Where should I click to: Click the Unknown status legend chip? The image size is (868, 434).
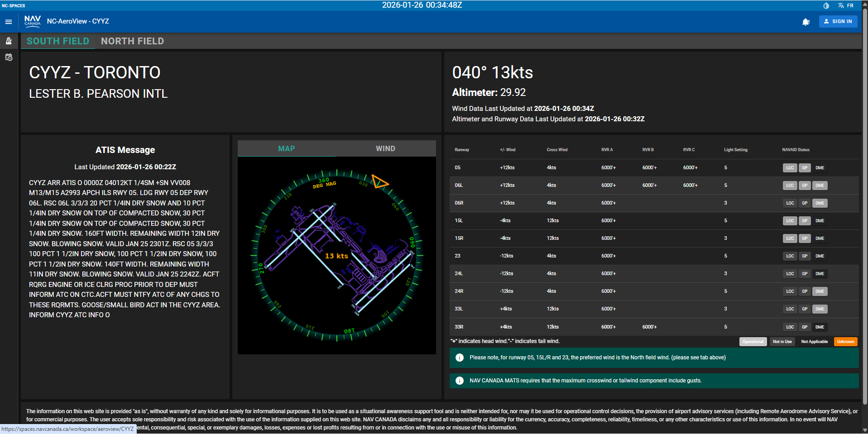845,341
